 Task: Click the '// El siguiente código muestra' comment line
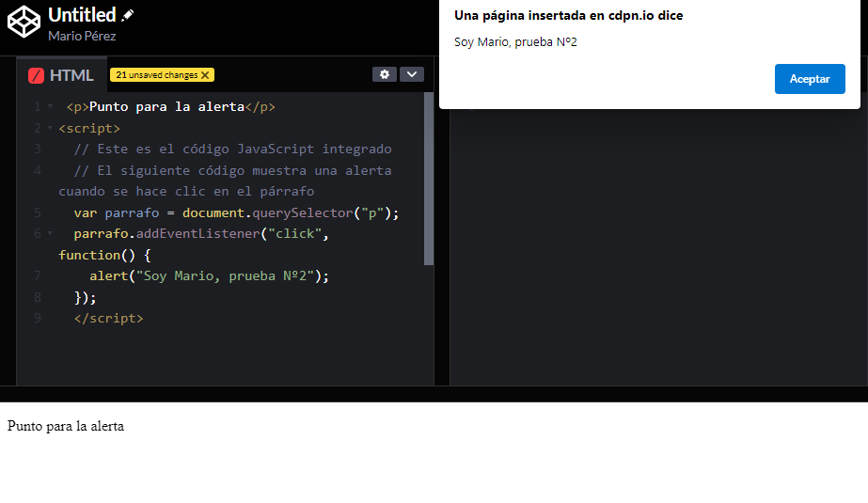pyautogui.click(x=232, y=170)
